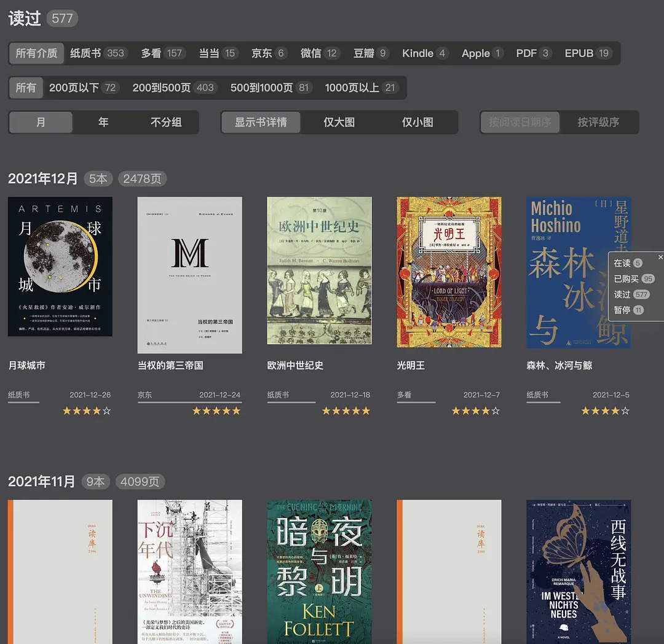Open 欧洲中世纪史 book cover
The width and height of the screenshot is (664, 644).
click(x=319, y=270)
